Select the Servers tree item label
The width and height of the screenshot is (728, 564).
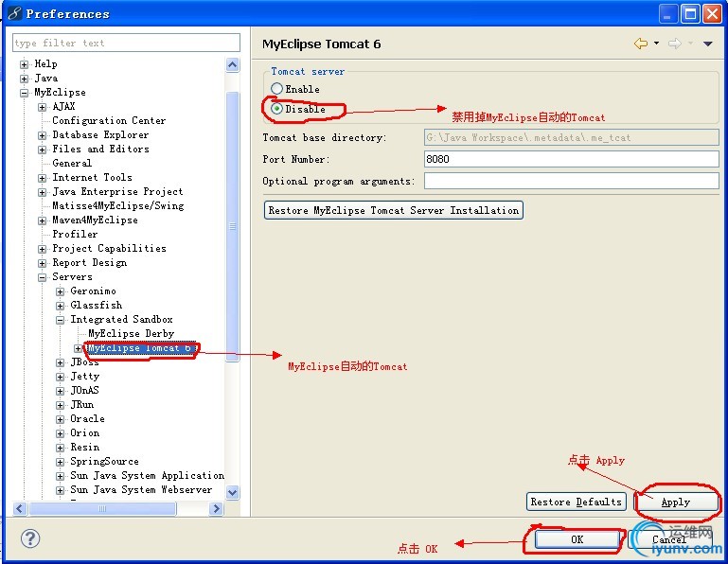(72, 276)
